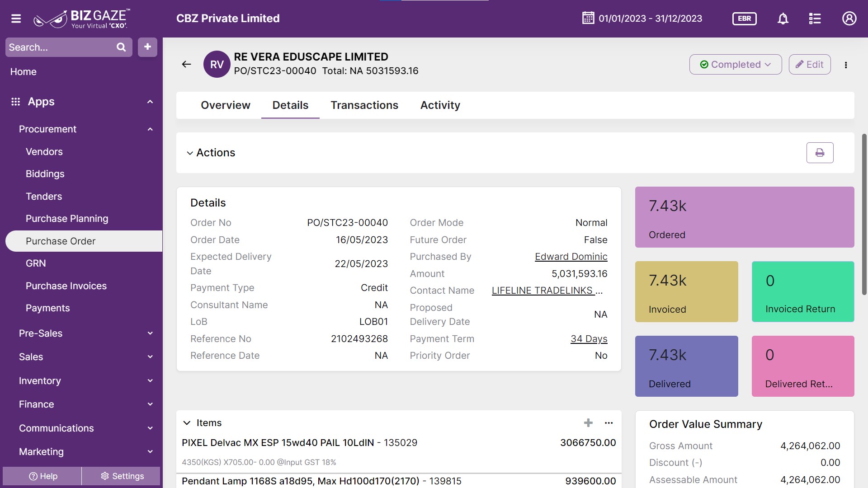The image size is (868, 488).
Task: Open the 34 Days payment term link
Action: tap(589, 339)
